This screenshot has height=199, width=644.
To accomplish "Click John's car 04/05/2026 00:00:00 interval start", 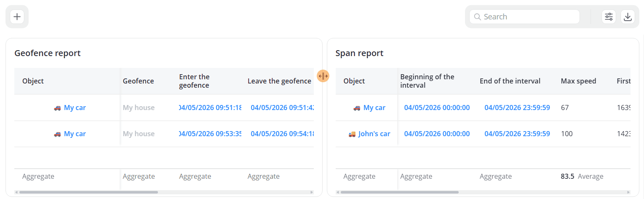I will (437, 134).
